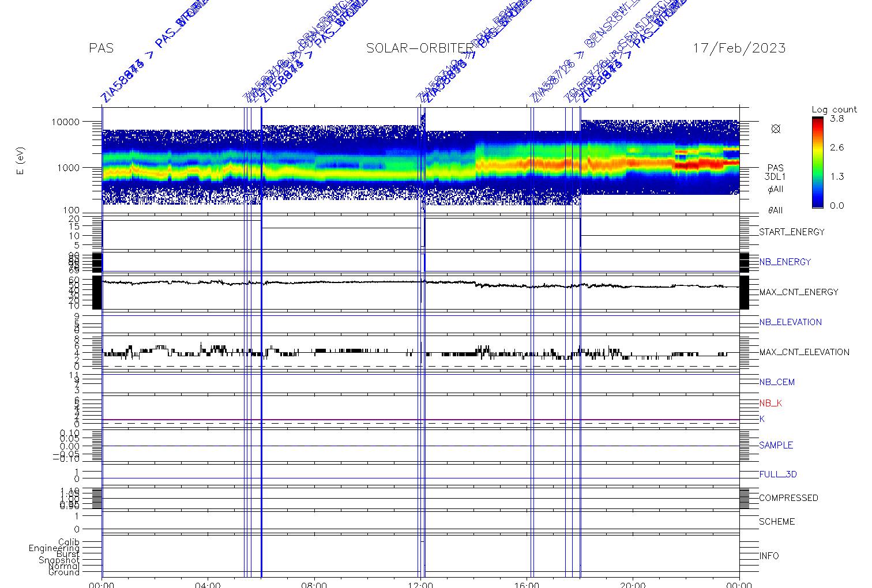Image resolution: width=872 pixels, height=588 pixels.
Task: Click the thick blue event line at 18:00
Action: coord(580,341)
